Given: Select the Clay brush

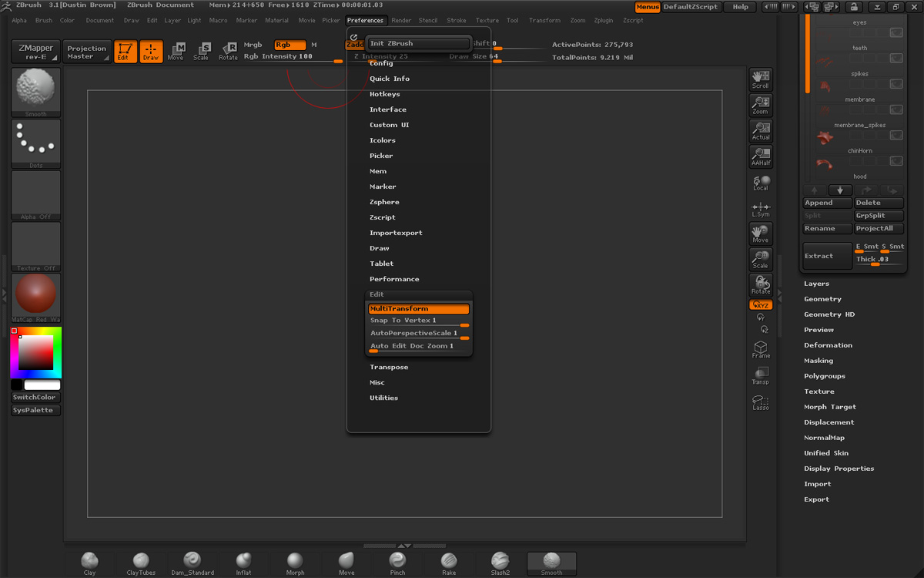Looking at the screenshot, I should (89, 562).
